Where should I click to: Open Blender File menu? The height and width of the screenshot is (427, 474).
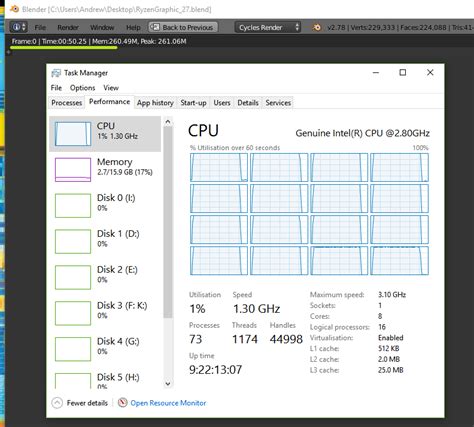[40, 27]
